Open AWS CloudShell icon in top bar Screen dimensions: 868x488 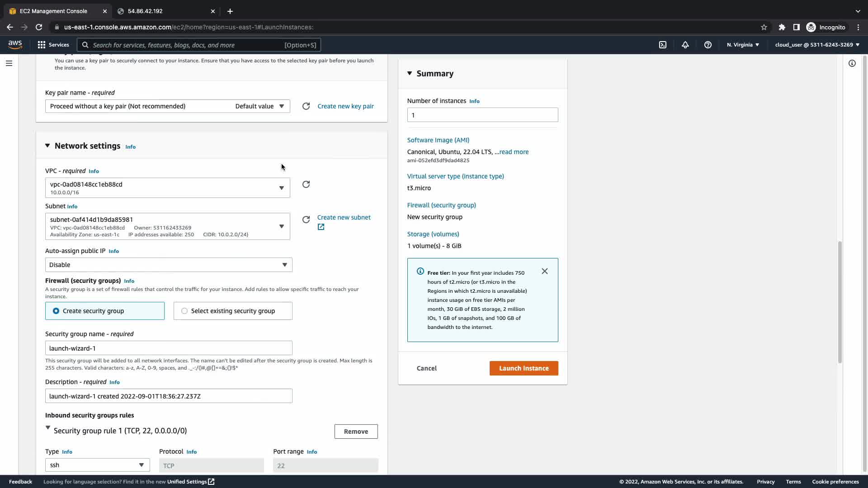[662, 45]
